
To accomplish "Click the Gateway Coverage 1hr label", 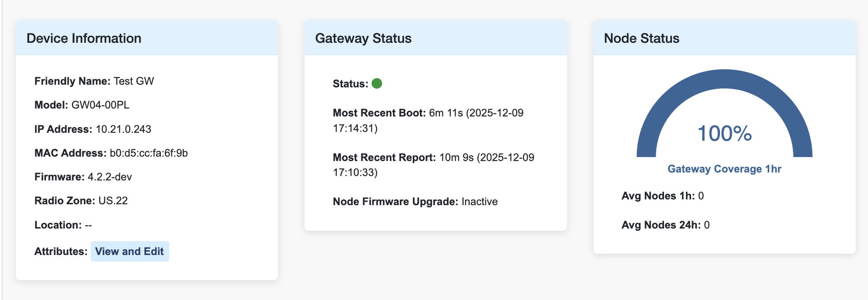I will [x=724, y=169].
